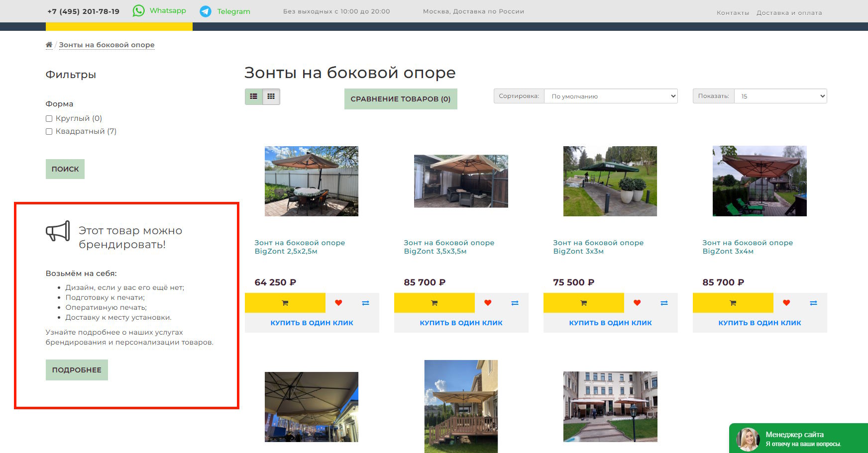Check the Квадратный shape filter
This screenshot has width=868, height=453.
[x=49, y=131]
